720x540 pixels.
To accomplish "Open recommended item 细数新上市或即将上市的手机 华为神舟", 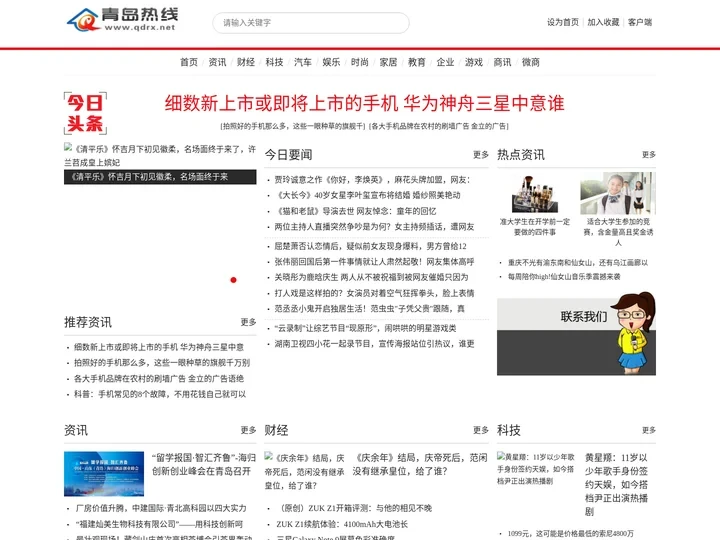I will 159,347.
